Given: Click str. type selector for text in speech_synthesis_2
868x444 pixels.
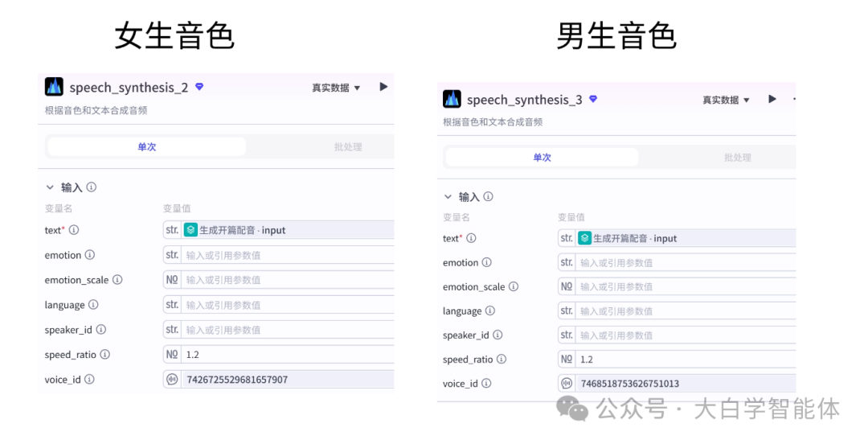Looking at the screenshot, I should coord(172,230).
